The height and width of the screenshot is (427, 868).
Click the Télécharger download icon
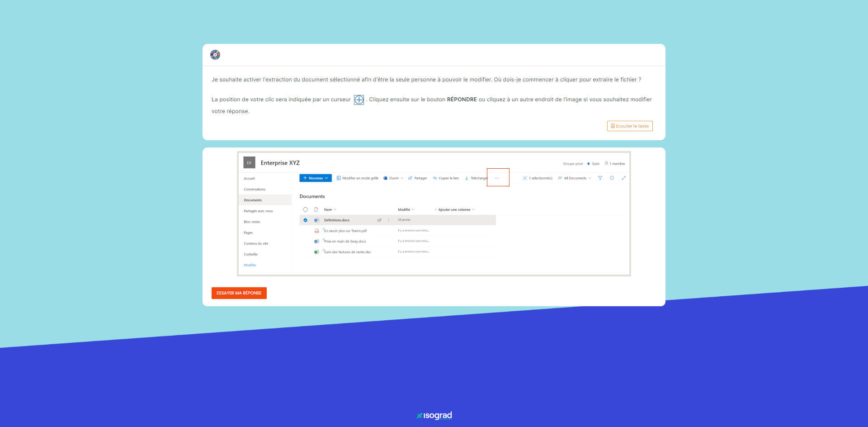coord(466,178)
